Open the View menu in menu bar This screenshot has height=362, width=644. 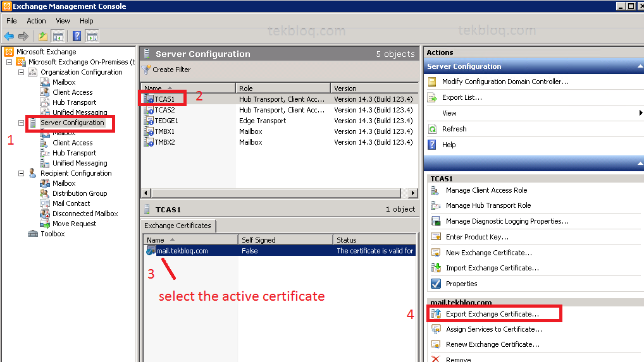coord(63,21)
